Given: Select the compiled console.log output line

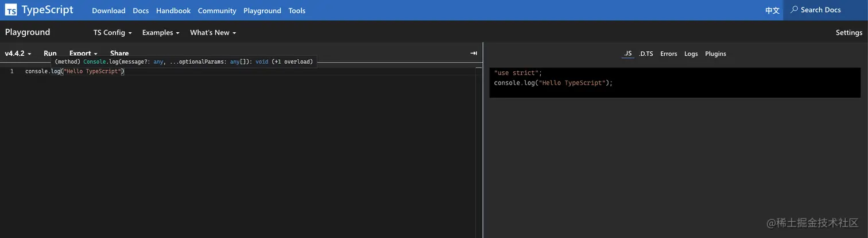Looking at the screenshot, I should [x=553, y=83].
